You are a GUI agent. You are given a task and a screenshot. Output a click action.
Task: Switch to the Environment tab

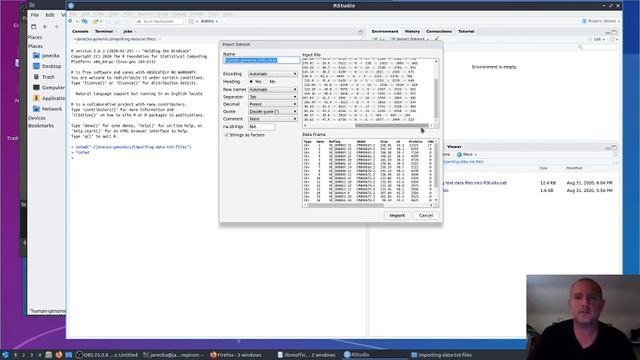point(385,31)
